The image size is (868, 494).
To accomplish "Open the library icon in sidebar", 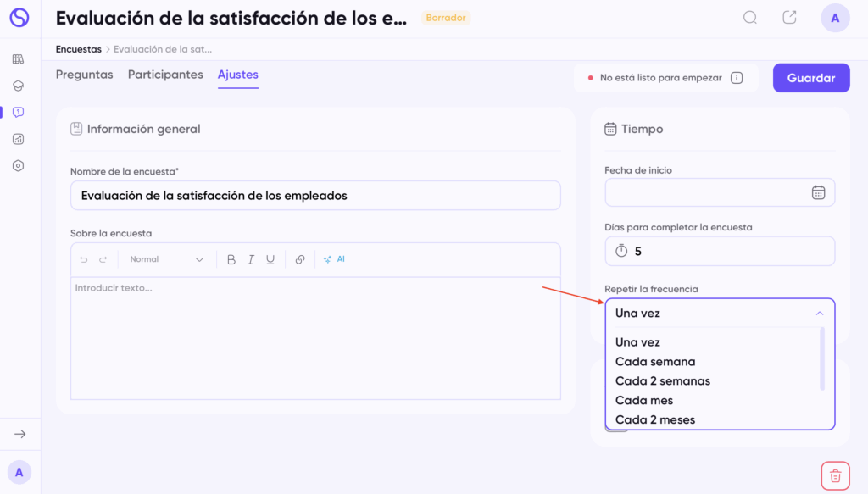I will 19,59.
